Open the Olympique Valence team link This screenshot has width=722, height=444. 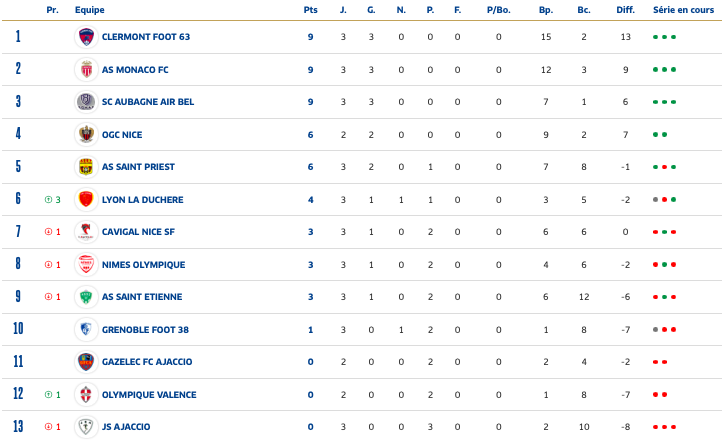coord(149,395)
